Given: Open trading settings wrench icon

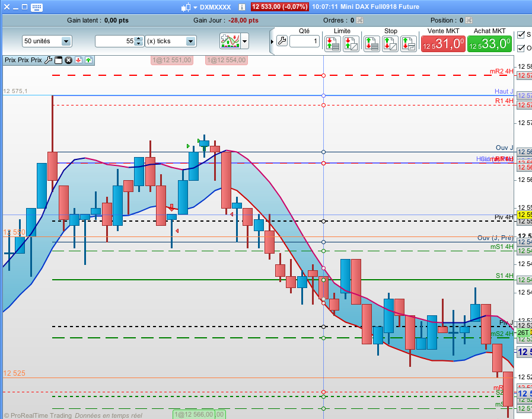Looking at the screenshot, I should click(x=282, y=41).
